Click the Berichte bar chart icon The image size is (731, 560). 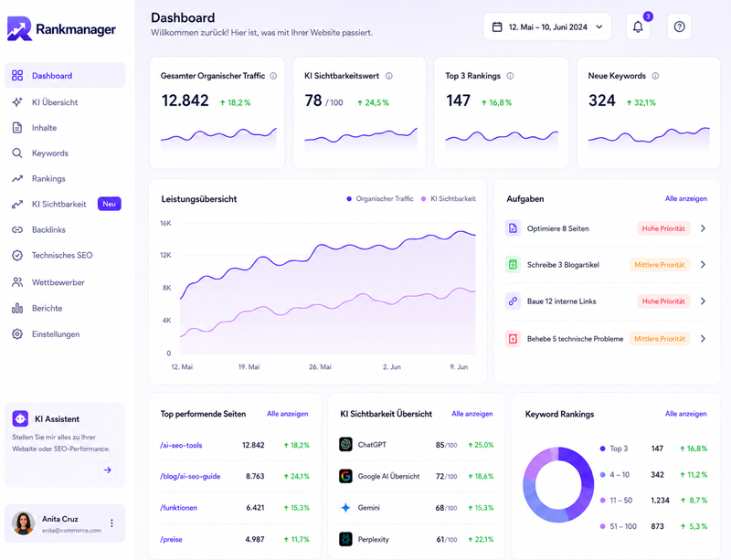[x=17, y=308]
